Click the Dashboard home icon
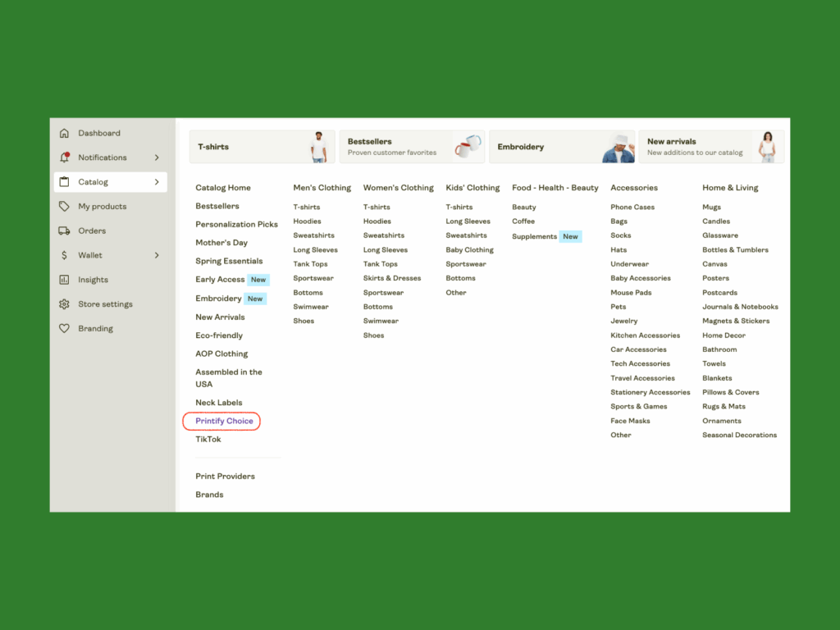 pyautogui.click(x=64, y=133)
